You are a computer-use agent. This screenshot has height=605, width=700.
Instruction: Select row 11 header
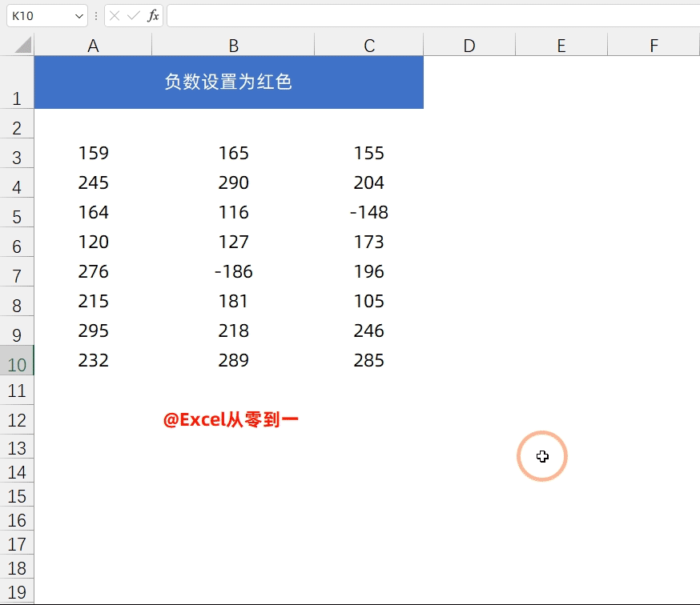tap(17, 390)
